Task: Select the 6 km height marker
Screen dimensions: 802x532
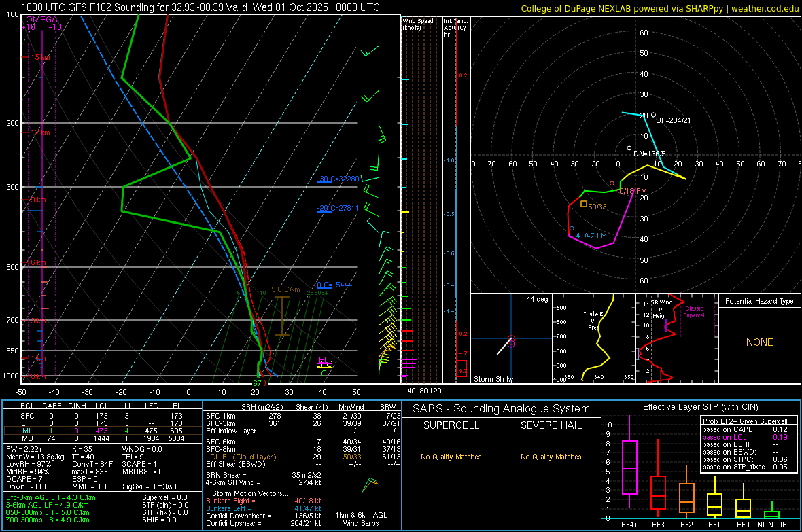Action: 38,262
